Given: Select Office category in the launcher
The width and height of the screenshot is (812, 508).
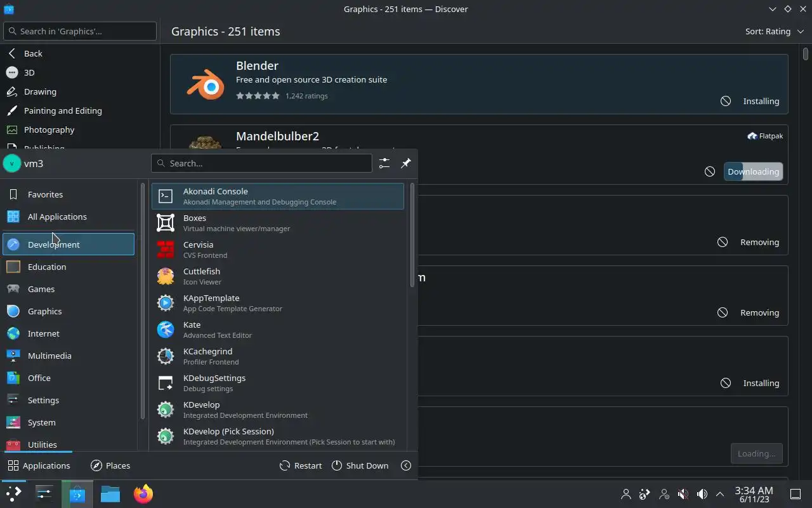Looking at the screenshot, I should [x=69, y=378].
